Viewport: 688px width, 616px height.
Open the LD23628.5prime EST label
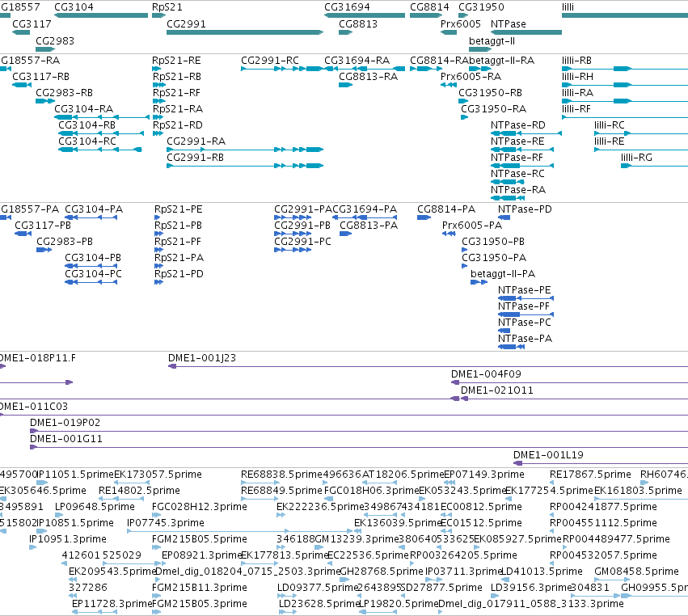click(319, 604)
